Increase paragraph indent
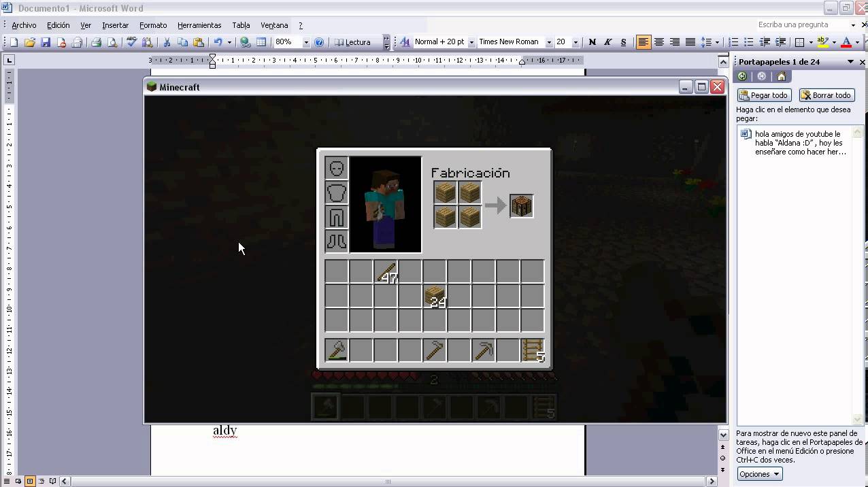 pyautogui.click(x=780, y=42)
